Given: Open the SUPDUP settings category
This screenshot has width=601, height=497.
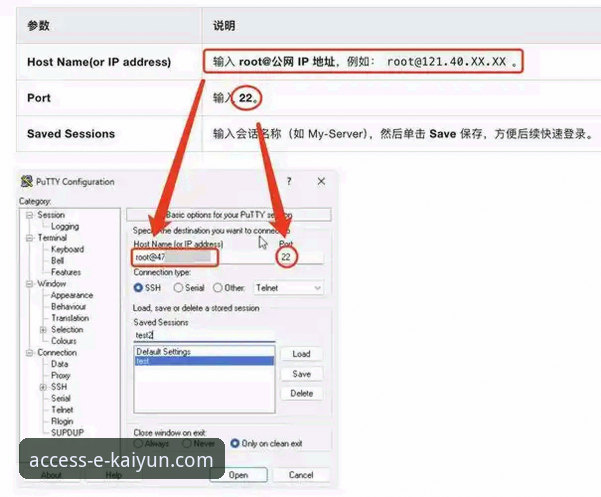Looking at the screenshot, I should [x=67, y=433].
